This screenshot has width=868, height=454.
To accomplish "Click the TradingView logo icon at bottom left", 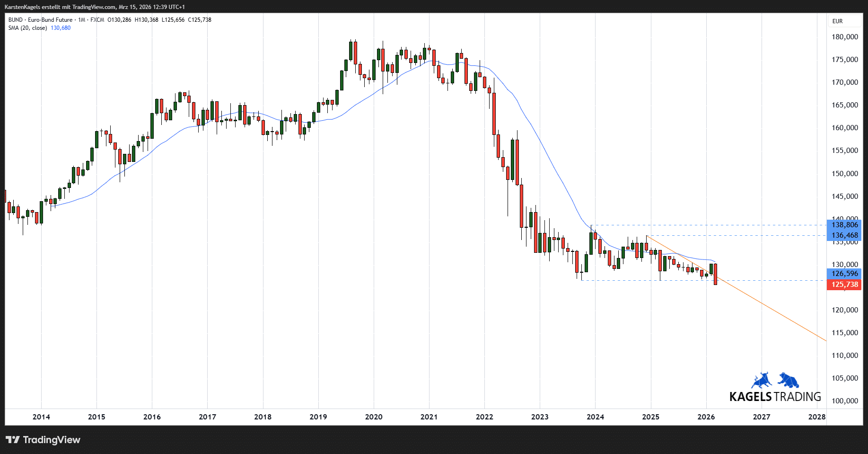I will tap(13, 440).
